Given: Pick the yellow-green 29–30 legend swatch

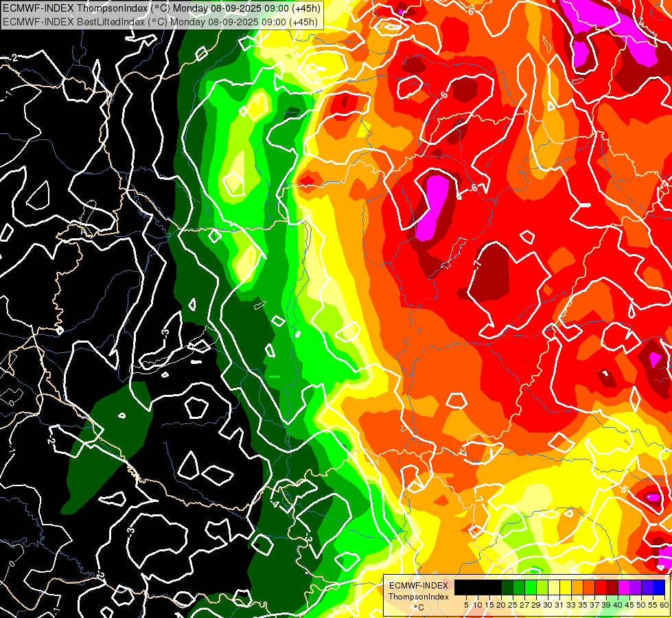Looking at the screenshot, I should point(542,588).
